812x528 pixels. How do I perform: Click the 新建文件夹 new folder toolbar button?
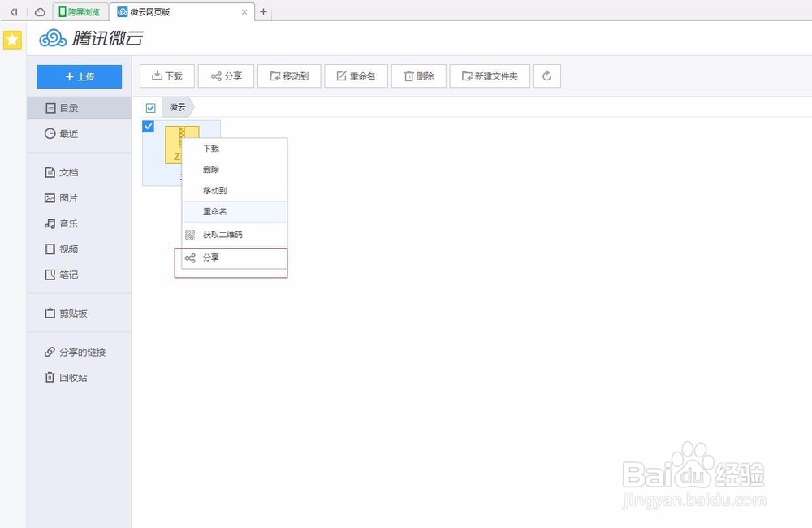490,76
